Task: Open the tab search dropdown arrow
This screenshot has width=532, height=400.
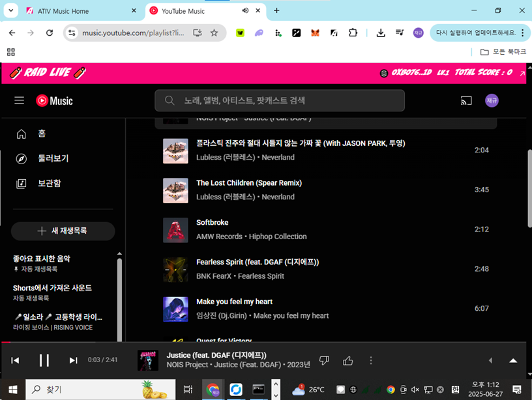Action: click(x=11, y=10)
